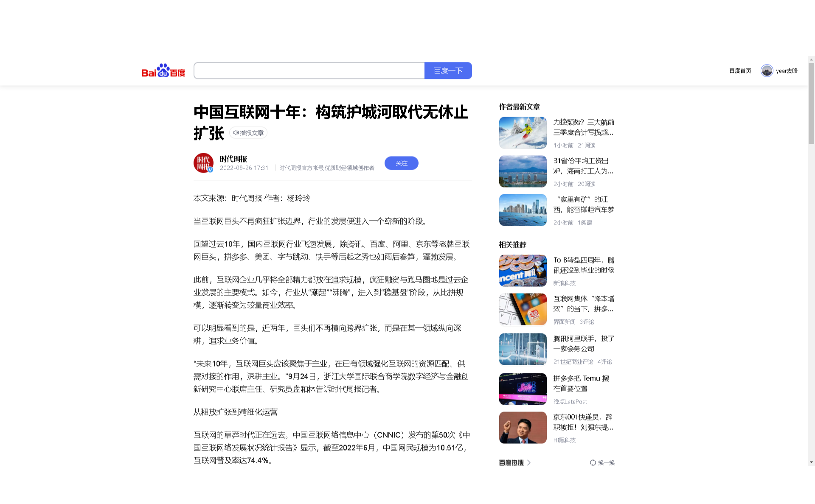Click the blue 关注 follow button
Screen dimensions: 815x504
click(x=401, y=163)
